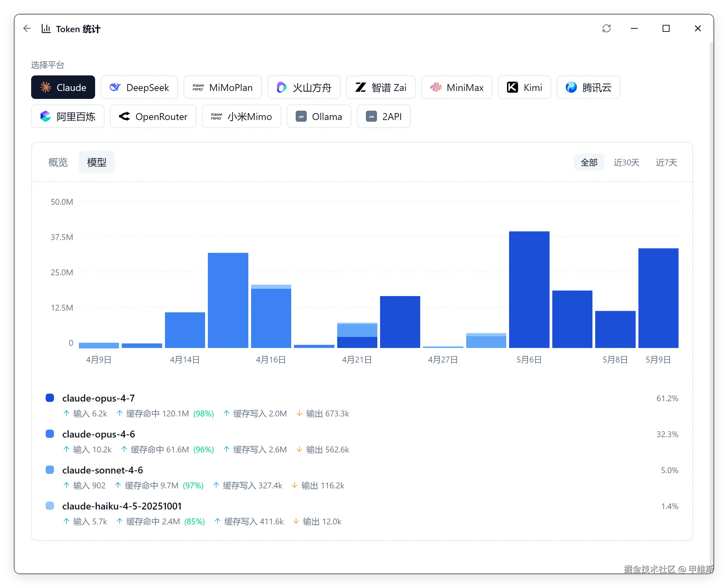
Task: Click claude-opus-4-7 legend color swatch
Action: click(x=50, y=398)
